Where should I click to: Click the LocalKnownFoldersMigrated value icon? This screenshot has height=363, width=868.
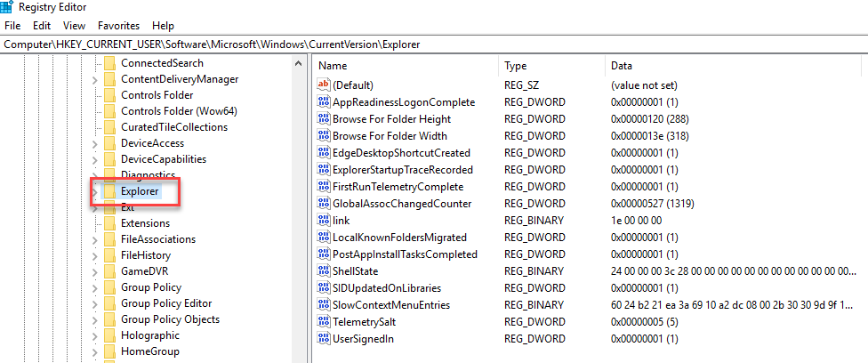coord(324,238)
